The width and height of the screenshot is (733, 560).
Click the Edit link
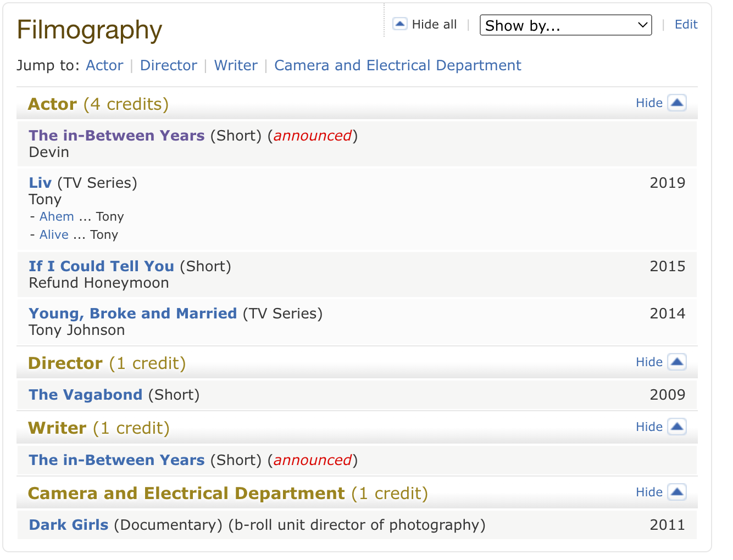(686, 25)
